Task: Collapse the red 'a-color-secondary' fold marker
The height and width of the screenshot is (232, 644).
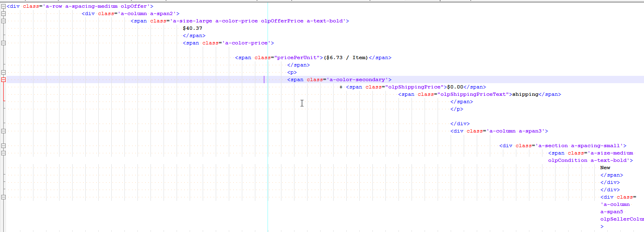Action: coord(3,80)
